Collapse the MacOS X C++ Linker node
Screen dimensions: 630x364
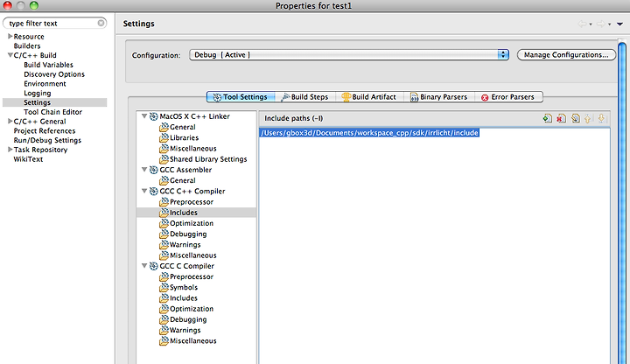pos(144,115)
